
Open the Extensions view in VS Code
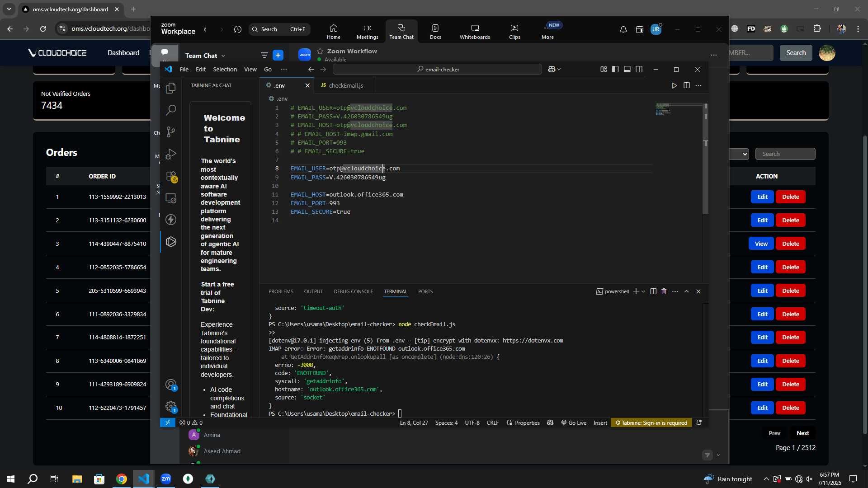tap(171, 176)
